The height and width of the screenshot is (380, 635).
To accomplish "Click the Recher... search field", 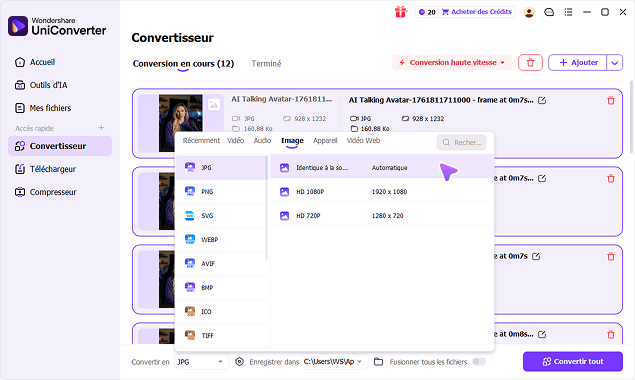I will (461, 142).
